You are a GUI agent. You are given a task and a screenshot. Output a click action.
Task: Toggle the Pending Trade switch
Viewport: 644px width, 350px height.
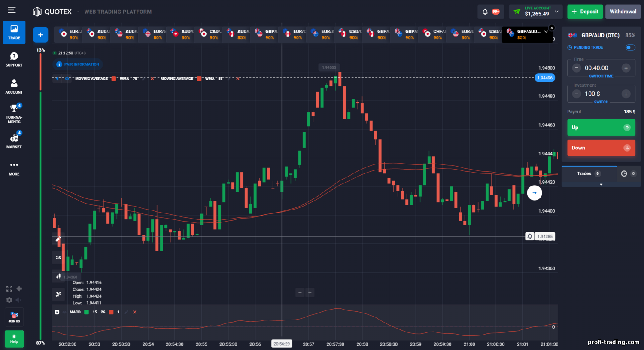tap(630, 47)
